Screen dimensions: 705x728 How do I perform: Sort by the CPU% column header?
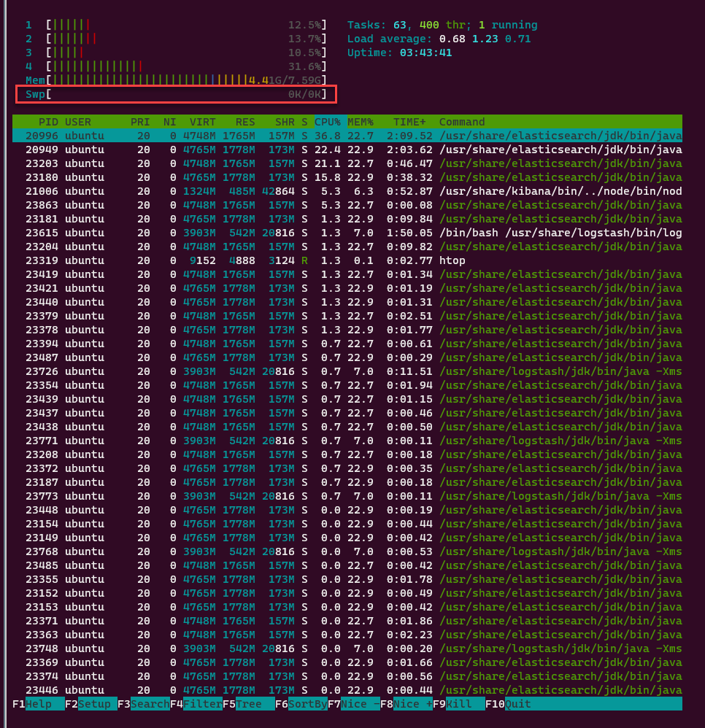(x=328, y=122)
